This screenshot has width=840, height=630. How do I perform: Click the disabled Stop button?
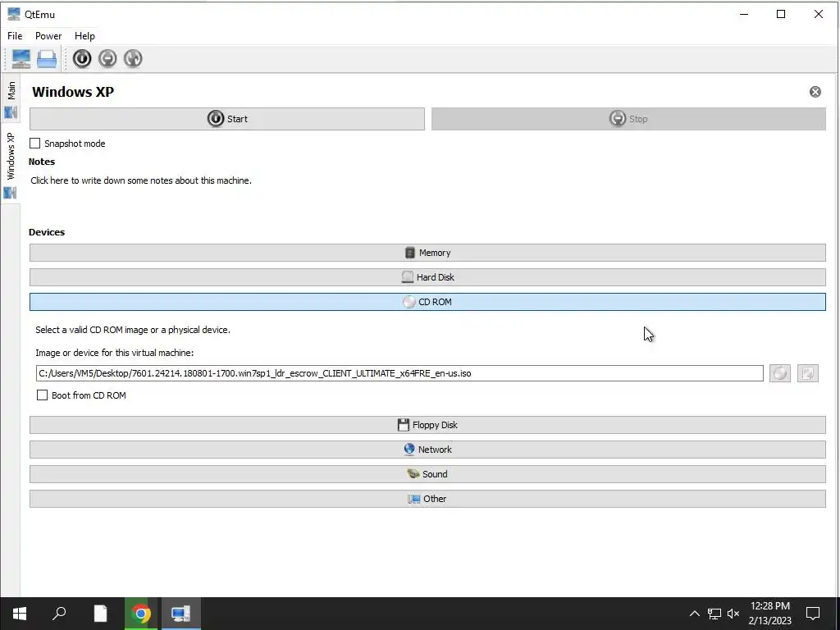pos(628,119)
